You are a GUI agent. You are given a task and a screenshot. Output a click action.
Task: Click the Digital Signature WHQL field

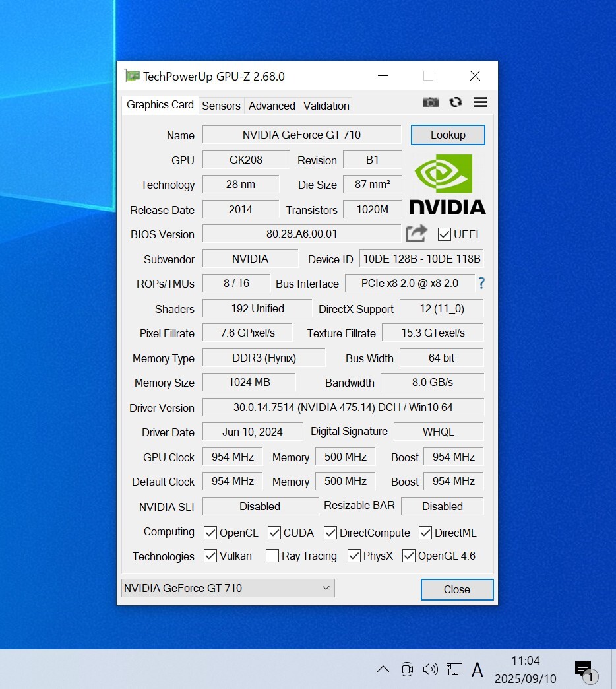click(439, 432)
